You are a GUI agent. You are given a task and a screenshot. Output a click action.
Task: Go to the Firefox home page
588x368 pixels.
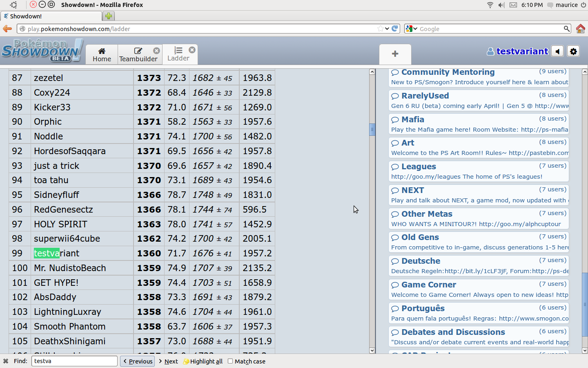580,29
